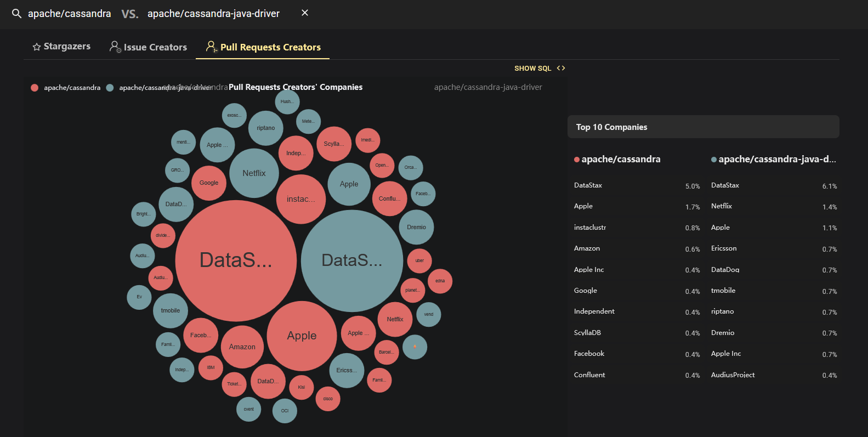Toggle the teal cassandra-java-driver legend dot

click(x=110, y=88)
